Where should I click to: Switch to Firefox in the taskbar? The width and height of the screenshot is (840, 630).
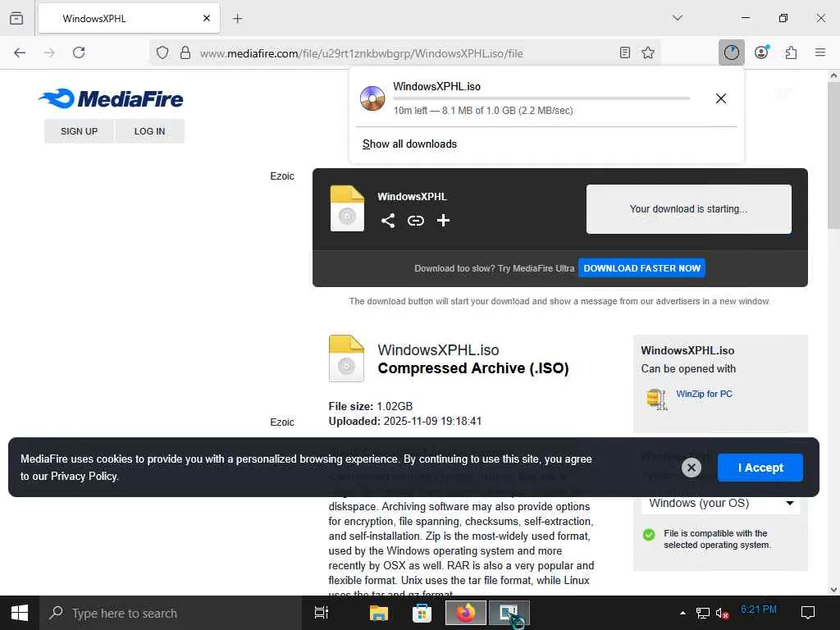pyautogui.click(x=466, y=613)
